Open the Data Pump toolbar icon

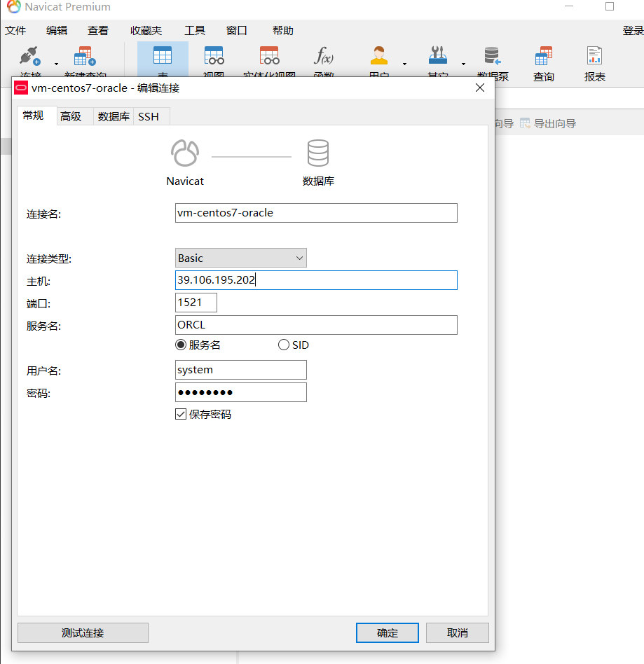493,55
